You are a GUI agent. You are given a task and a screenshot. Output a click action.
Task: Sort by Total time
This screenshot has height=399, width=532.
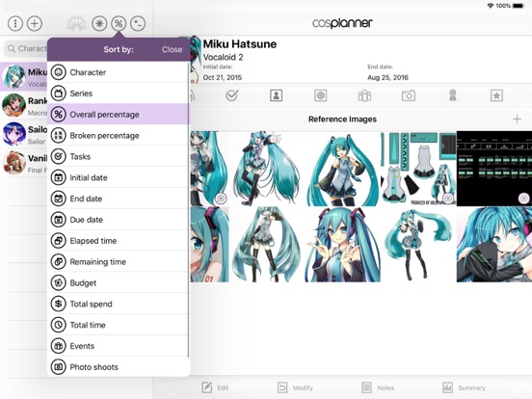point(118,325)
